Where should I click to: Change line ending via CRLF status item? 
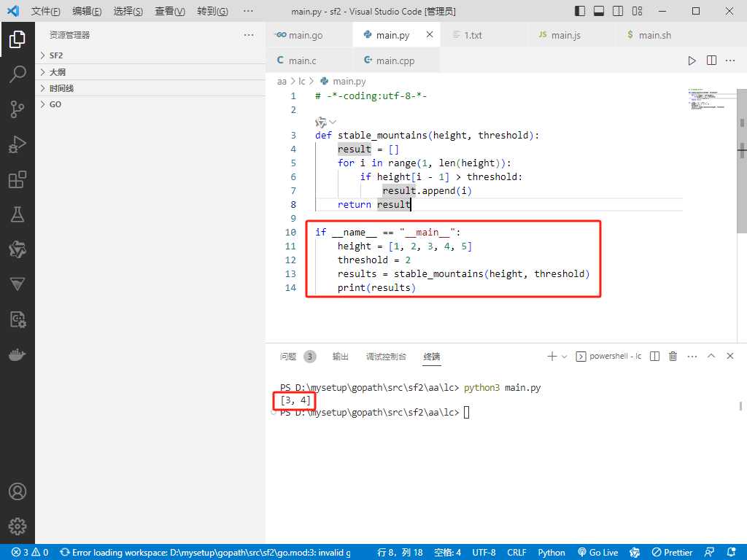[x=516, y=553]
